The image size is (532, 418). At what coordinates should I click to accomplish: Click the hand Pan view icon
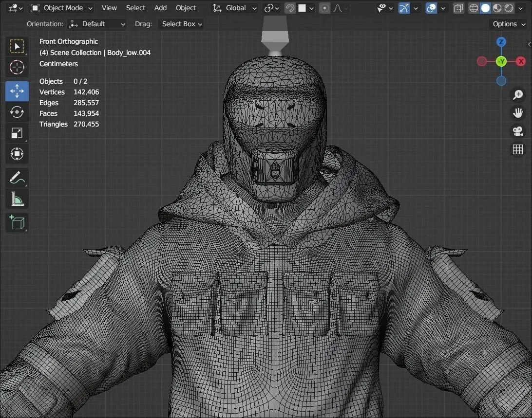[518, 113]
